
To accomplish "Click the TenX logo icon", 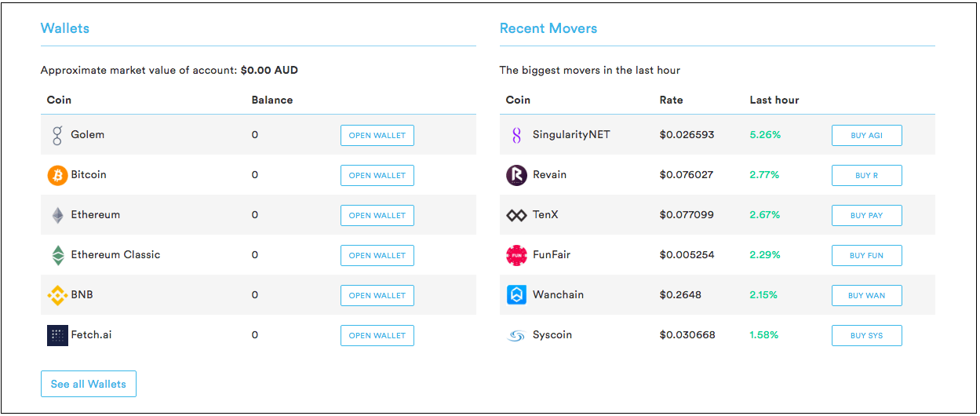I will (x=516, y=215).
